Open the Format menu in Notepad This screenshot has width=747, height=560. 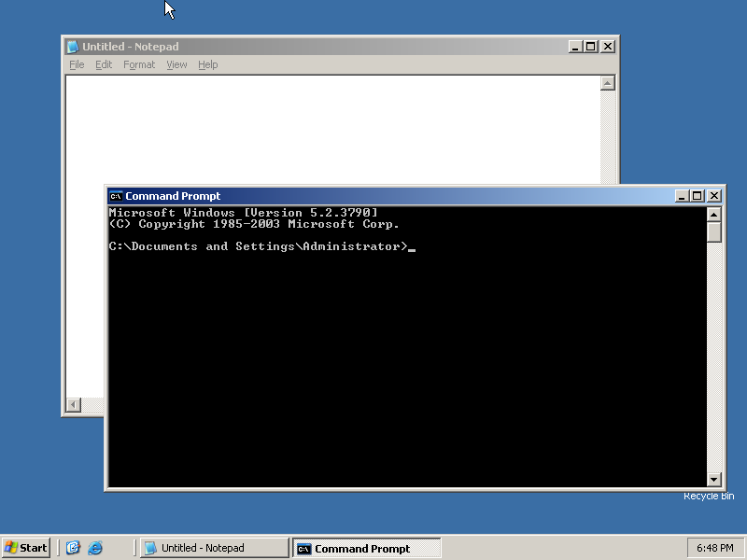coord(139,64)
